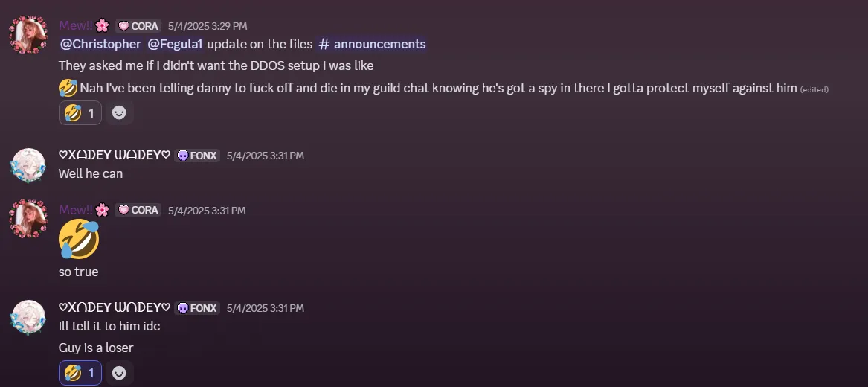Open the @Fegula1 mention
Image resolution: width=868 pixels, height=387 pixels.
click(175, 45)
